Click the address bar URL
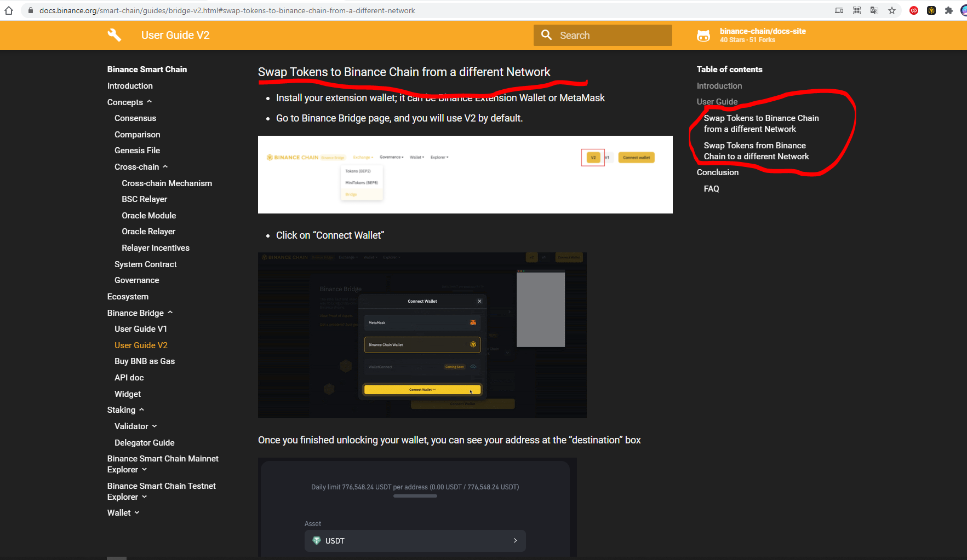967x560 pixels. pyautogui.click(x=227, y=10)
